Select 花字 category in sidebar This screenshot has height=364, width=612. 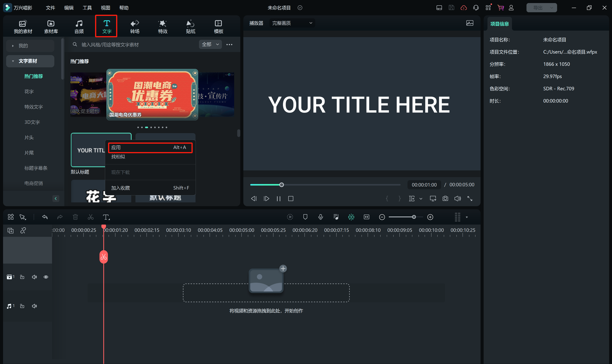pos(29,91)
